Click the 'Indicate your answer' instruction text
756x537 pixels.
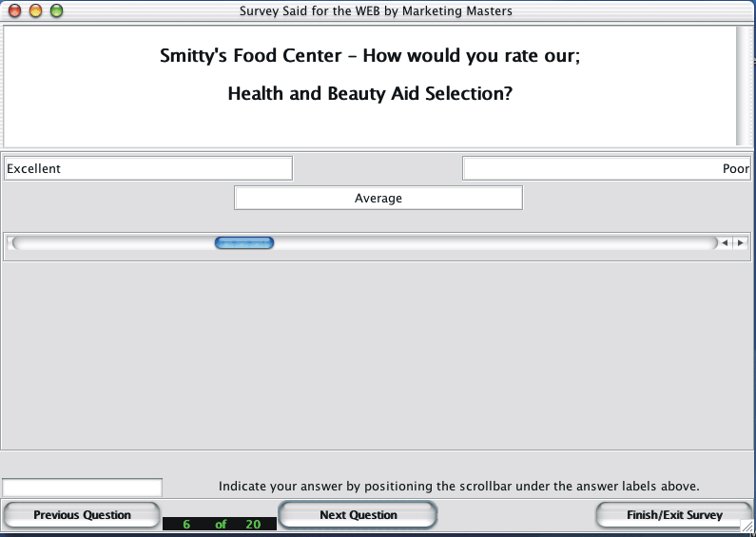tap(459, 486)
